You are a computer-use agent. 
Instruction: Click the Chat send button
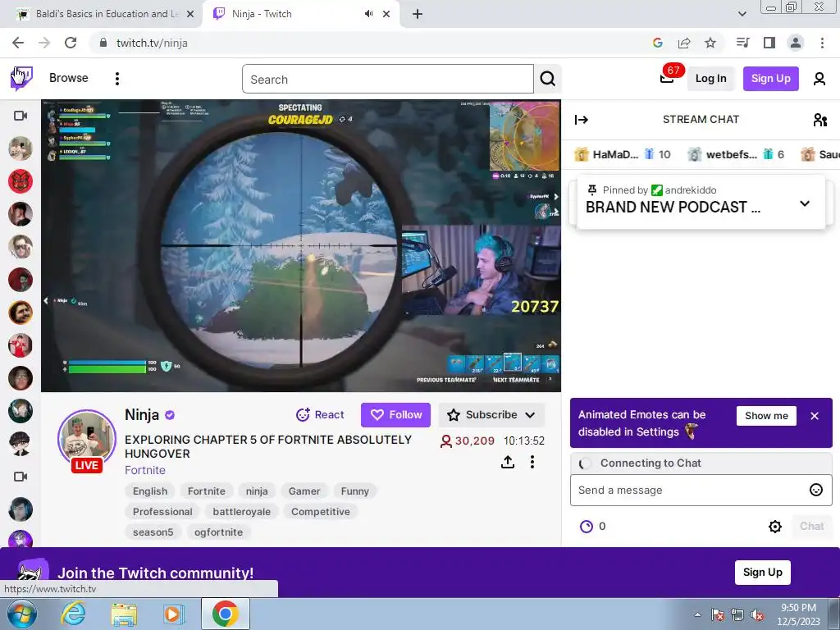[811, 527]
